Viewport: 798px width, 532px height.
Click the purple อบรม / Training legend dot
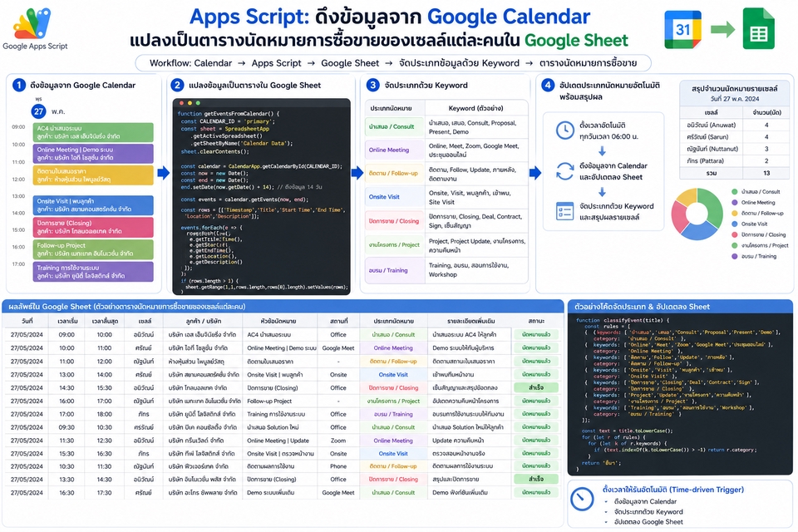click(734, 256)
